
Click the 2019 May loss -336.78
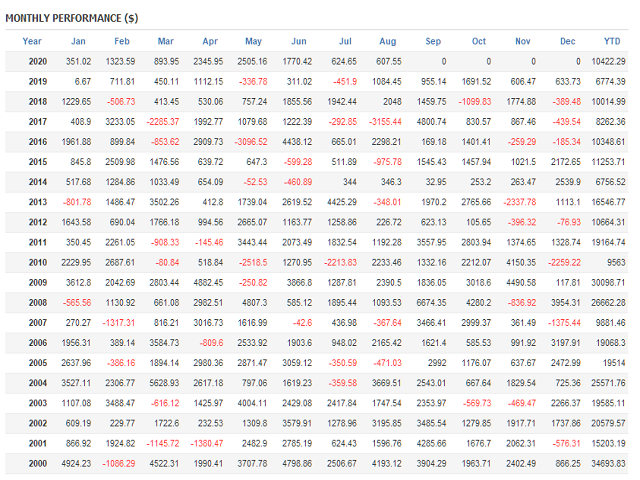click(253, 82)
